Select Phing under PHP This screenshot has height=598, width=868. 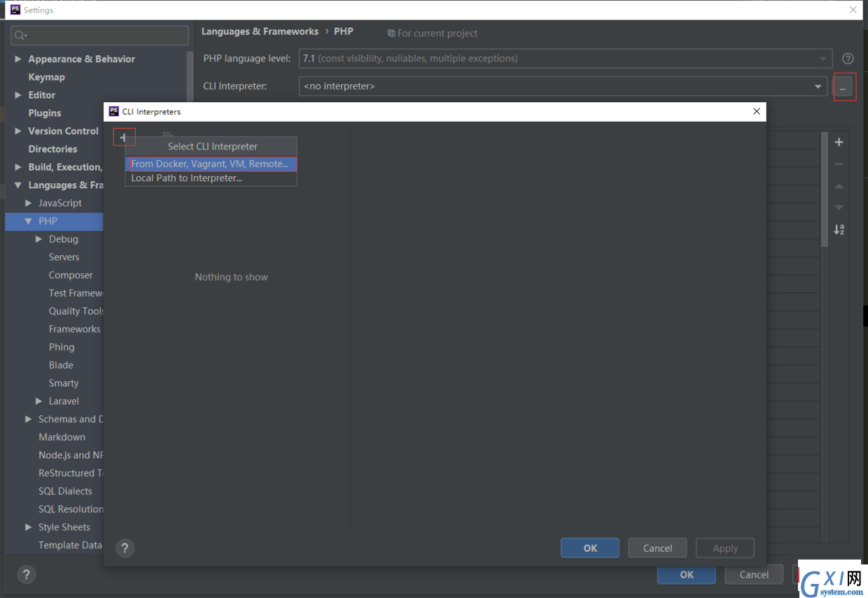point(62,348)
